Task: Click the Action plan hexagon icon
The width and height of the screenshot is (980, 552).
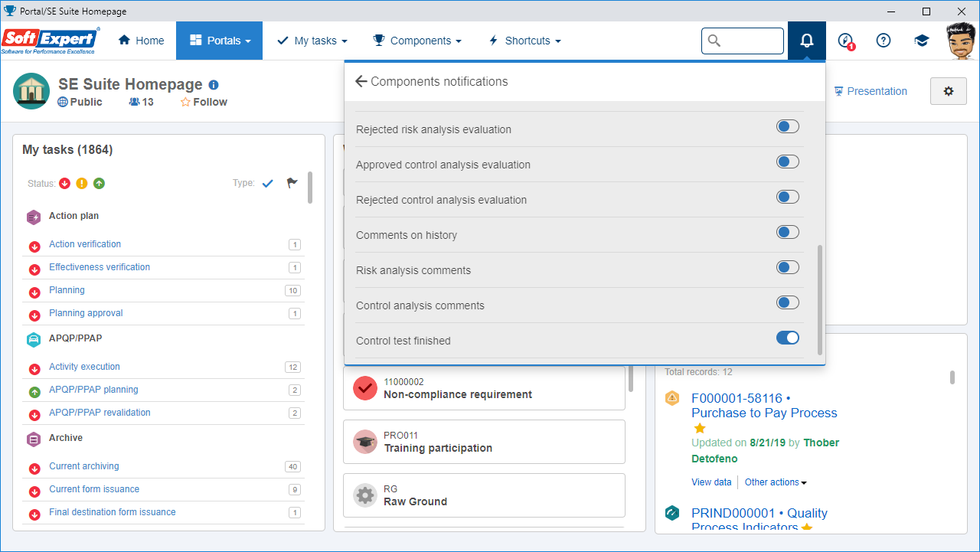Action: tap(34, 217)
